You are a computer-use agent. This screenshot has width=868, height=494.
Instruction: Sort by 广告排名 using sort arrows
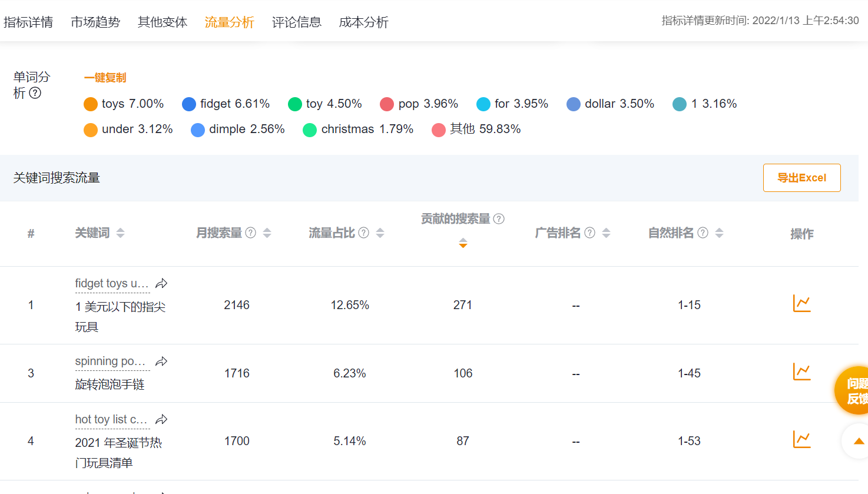click(606, 233)
